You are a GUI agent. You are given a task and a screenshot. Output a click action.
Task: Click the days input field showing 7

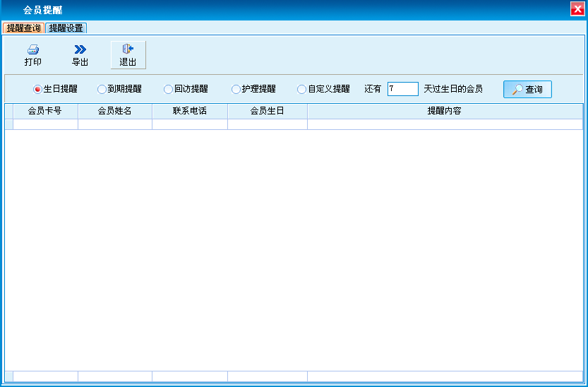pyautogui.click(x=402, y=89)
